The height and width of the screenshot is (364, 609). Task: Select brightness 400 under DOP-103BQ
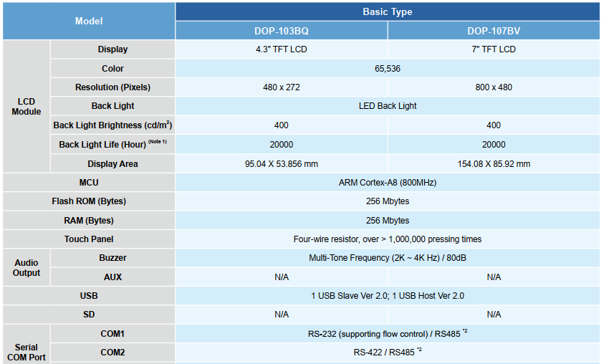click(281, 125)
